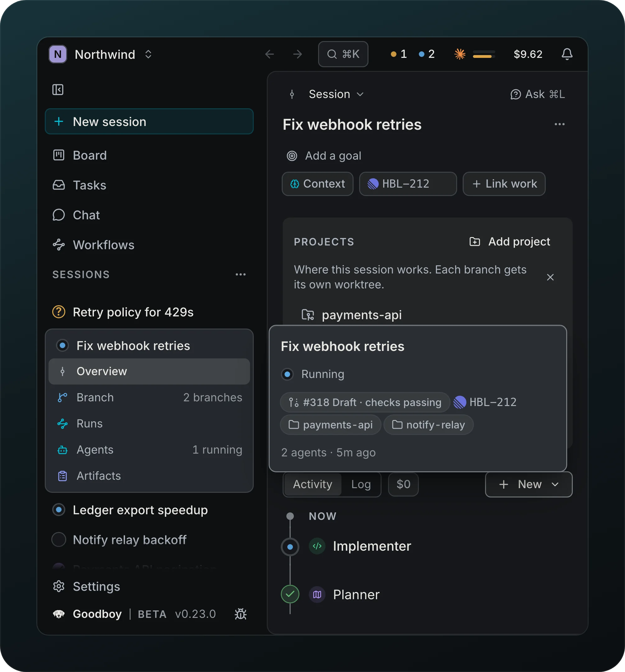Click the notify-relay folder chip
Viewport: 625px width, 672px height.
coord(428,425)
